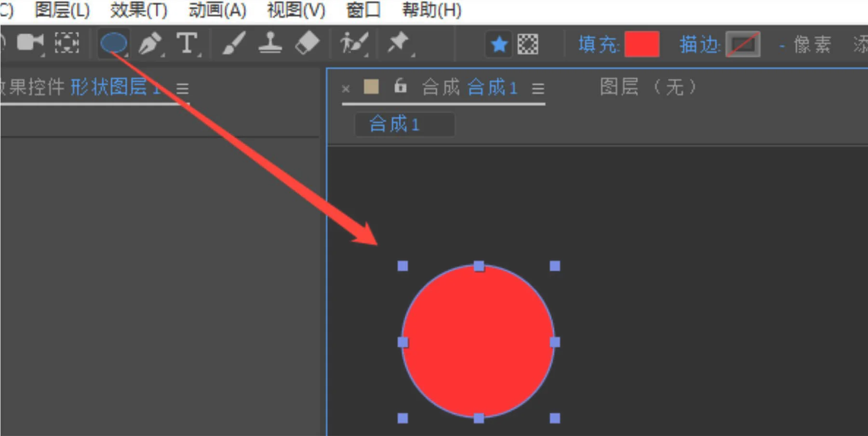
Task: Open the 窗口 menu
Action: (363, 10)
